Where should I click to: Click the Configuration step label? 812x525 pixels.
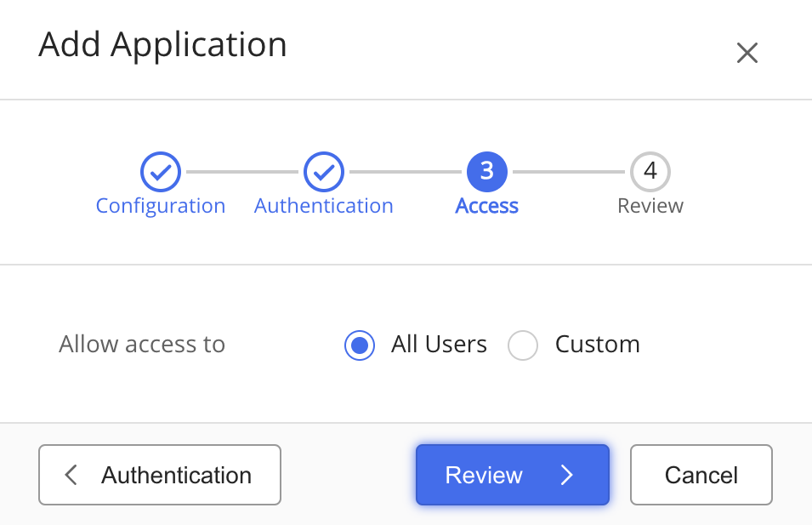161,205
